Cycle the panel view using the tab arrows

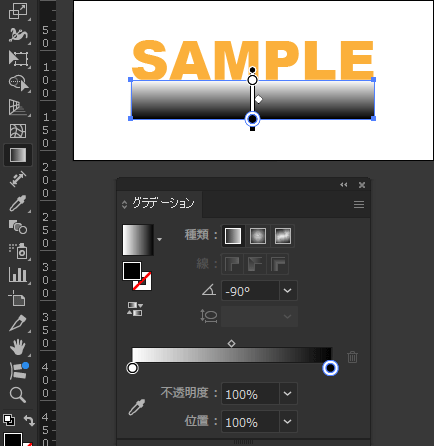(x=124, y=204)
